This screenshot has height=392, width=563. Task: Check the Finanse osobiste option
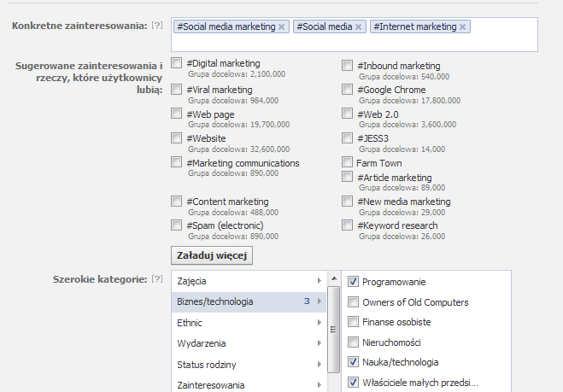point(353,322)
